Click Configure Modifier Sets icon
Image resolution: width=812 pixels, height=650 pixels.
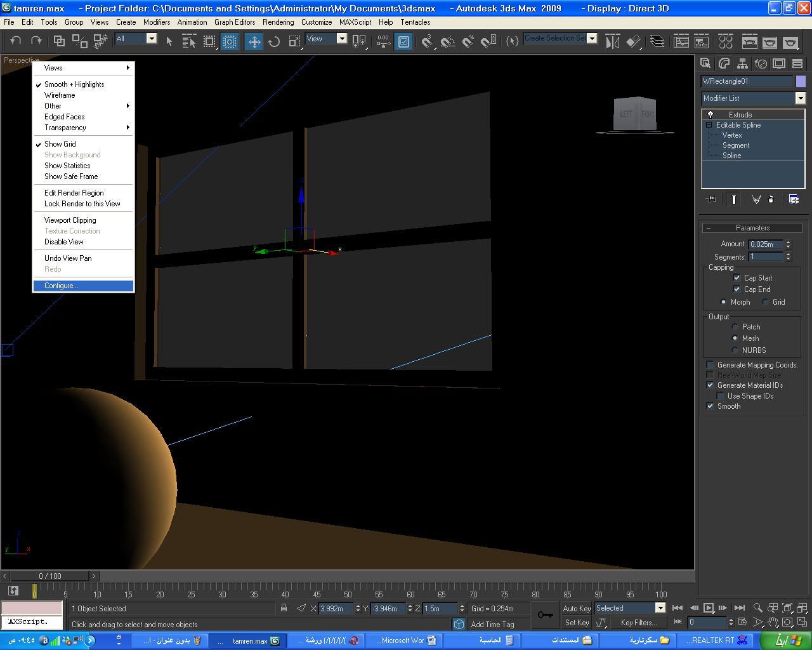point(794,199)
